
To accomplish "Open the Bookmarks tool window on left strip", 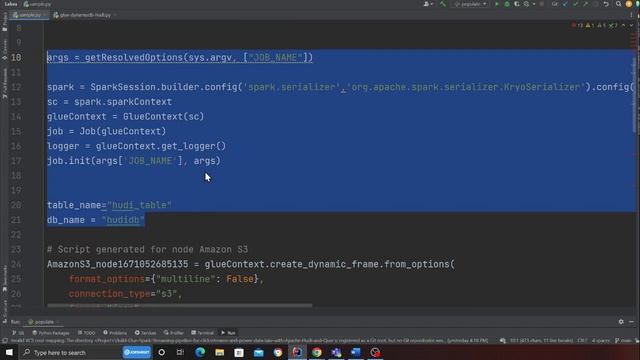I will [4, 278].
